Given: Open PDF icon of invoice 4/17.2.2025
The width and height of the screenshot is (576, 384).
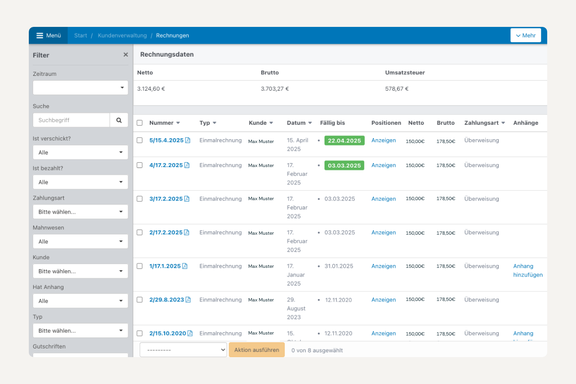Looking at the screenshot, I should pos(187,165).
